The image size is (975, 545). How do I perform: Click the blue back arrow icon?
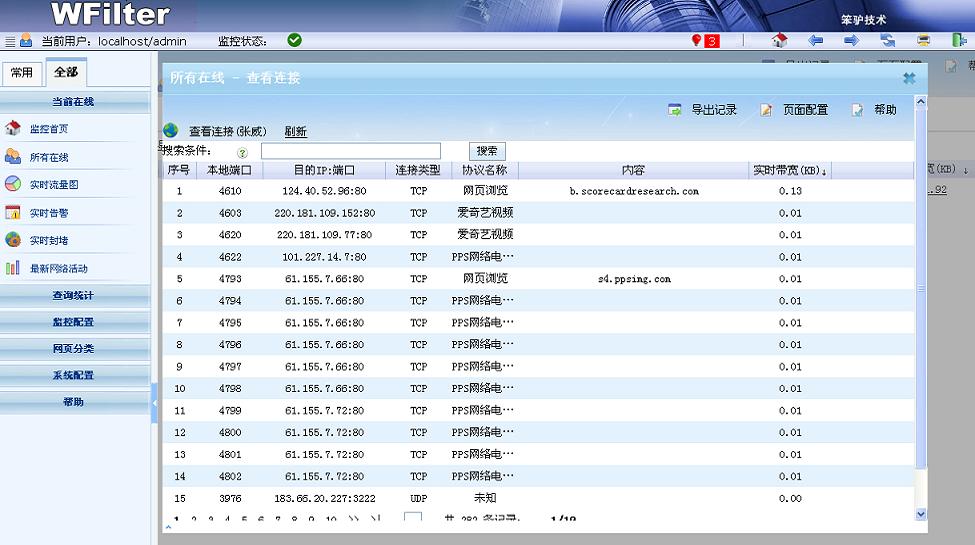point(816,41)
